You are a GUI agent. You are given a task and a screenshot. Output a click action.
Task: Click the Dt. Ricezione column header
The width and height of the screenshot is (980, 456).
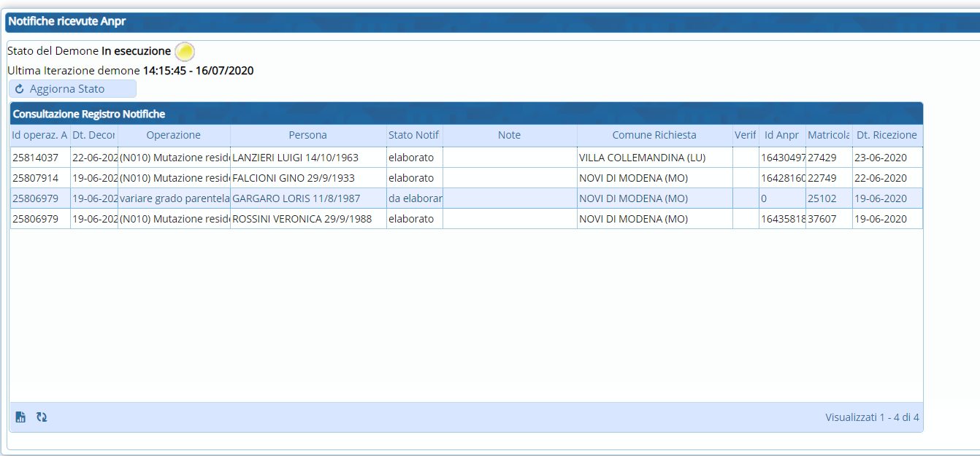(887, 135)
